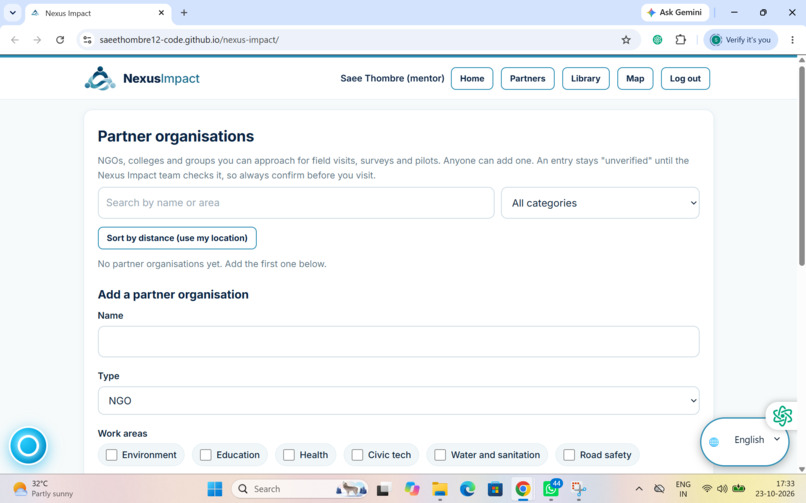Viewport: 806px width, 503px height.
Task: Bookmark this page with the star icon
Action: [x=626, y=40]
